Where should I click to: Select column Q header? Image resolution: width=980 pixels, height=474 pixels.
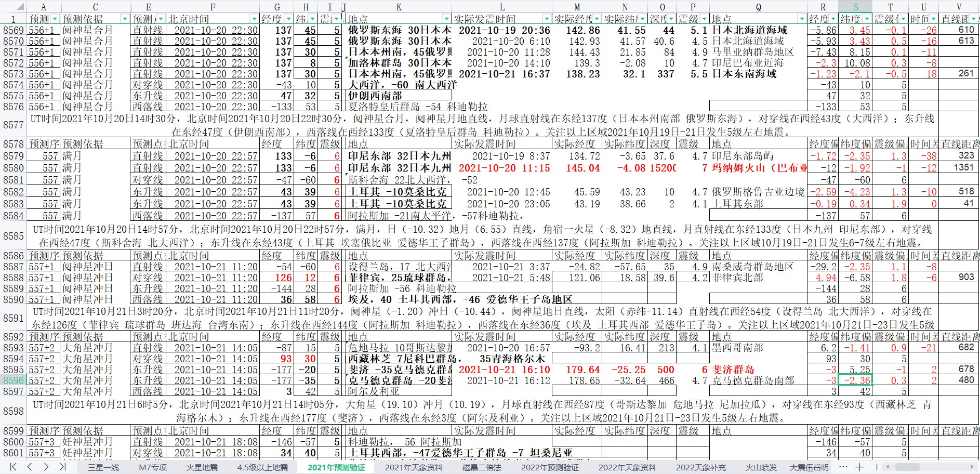click(758, 7)
